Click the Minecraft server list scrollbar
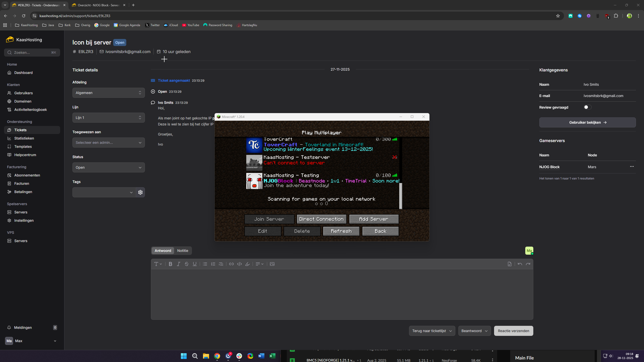644x362 pixels. point(401,196)
